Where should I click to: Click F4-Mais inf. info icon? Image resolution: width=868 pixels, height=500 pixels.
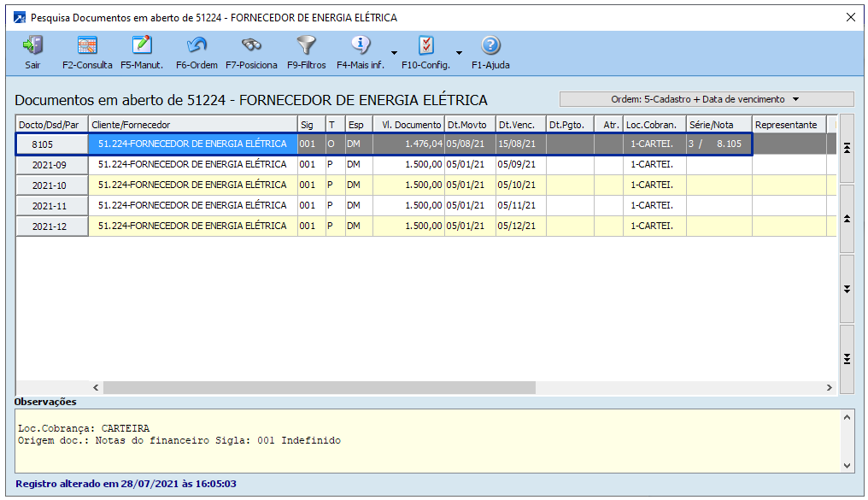(x=361, y=46)
